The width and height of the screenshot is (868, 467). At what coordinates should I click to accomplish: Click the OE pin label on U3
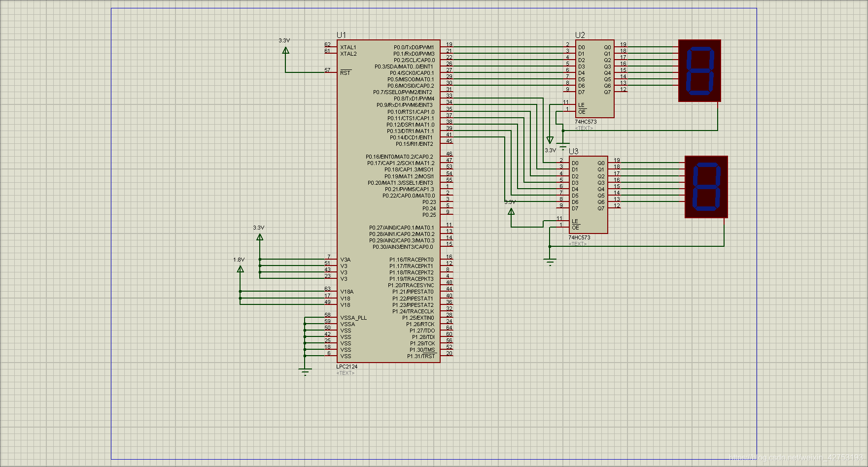(575, 228)
